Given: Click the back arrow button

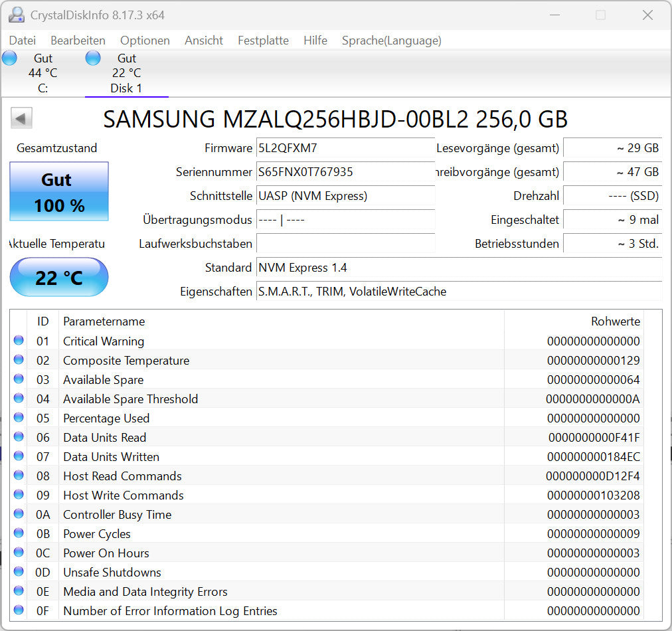Looking at the screenshot, I should [21, 118].
